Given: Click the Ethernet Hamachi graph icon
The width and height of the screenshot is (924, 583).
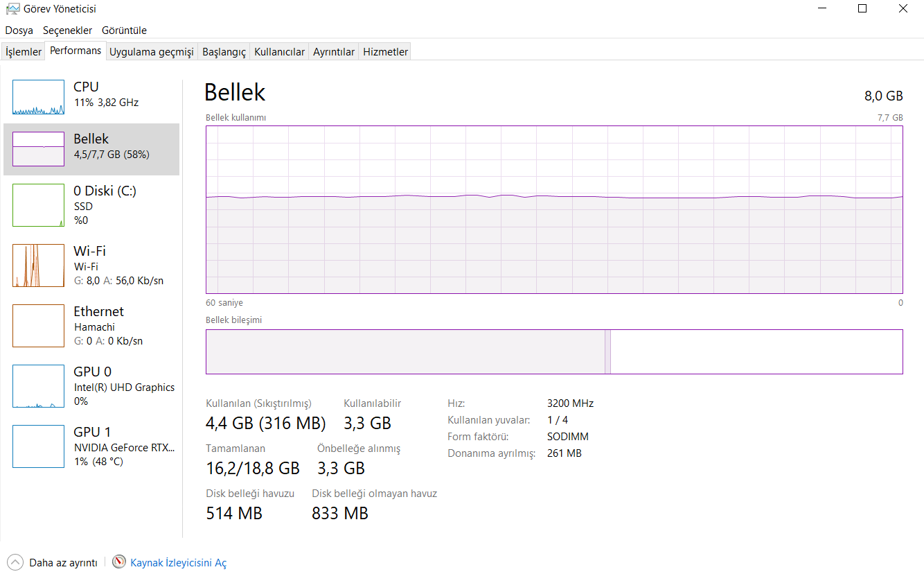Looking at the screenshot, I should pos(38,326).
